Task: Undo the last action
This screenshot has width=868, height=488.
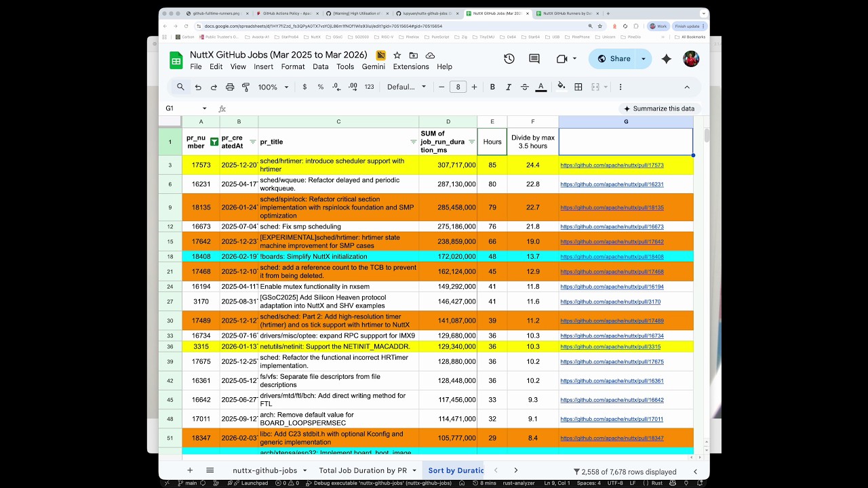Action: [198, 87]
